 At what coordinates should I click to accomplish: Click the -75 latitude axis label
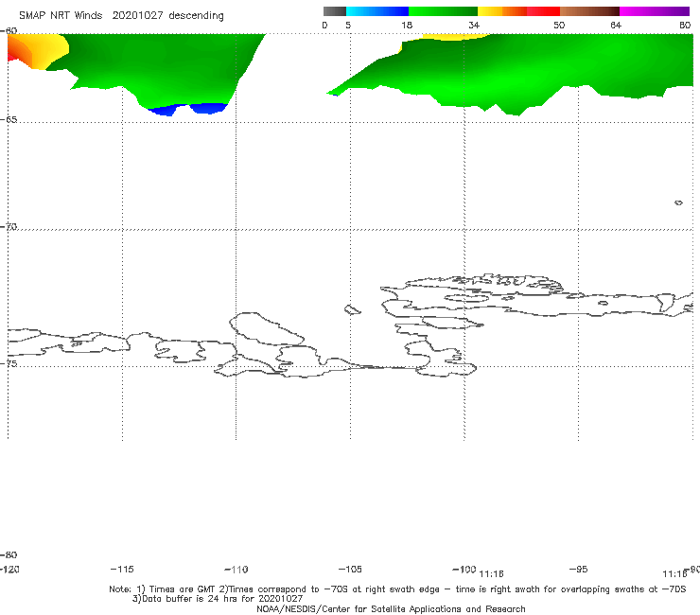[x=9, y=363]
